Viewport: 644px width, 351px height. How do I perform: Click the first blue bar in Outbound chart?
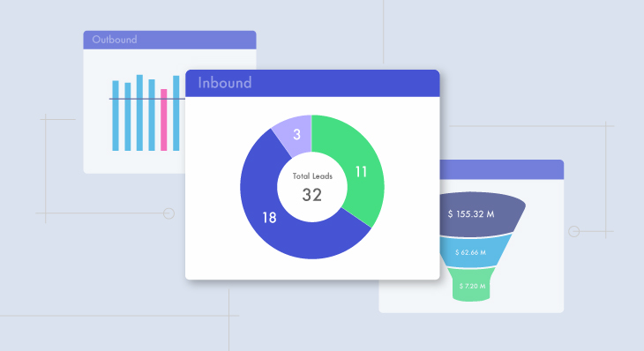coord(116,116)
